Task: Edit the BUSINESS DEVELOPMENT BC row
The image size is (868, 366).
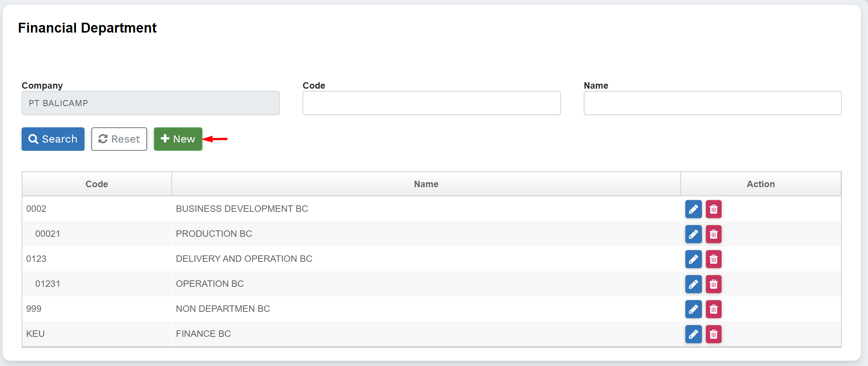Action: [x=693, y=209]
